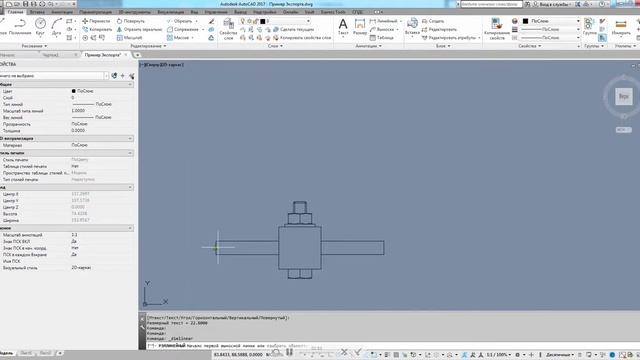Click the Mirror (Отразить зеркально) tool
The height and width of the screenshot is (360, 640).
pos(139,29)
